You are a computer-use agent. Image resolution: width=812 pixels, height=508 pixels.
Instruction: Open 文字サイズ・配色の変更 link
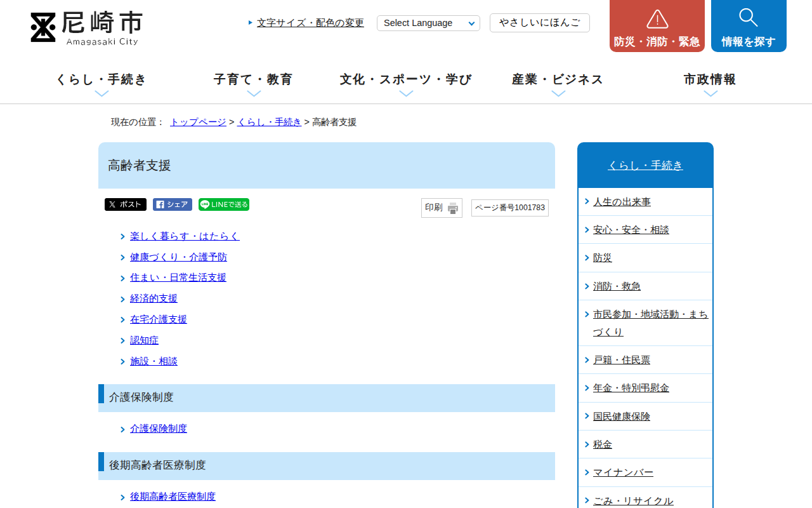[310, 23]
